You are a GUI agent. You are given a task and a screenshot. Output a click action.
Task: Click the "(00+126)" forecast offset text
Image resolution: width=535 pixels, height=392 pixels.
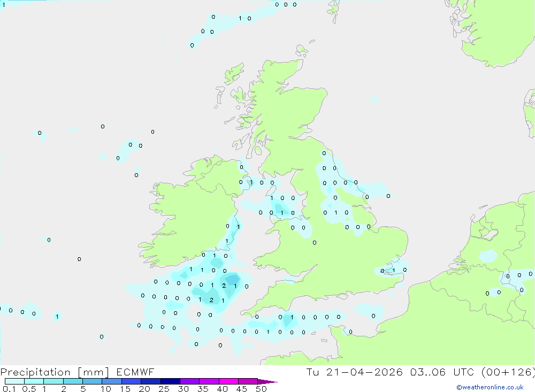point(508,372)
